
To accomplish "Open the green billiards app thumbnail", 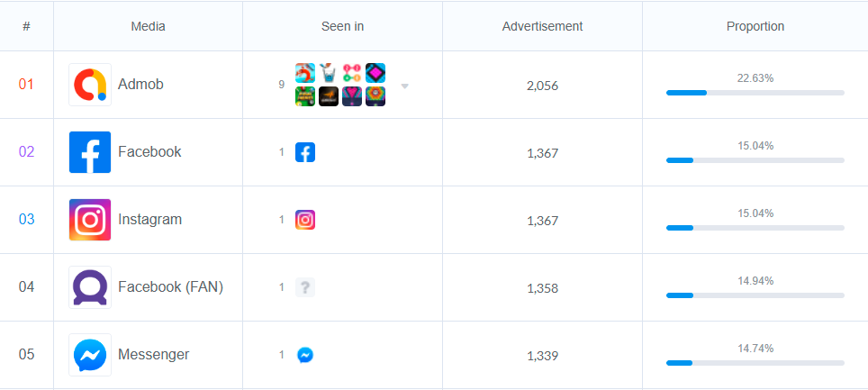I will (305, 96).
